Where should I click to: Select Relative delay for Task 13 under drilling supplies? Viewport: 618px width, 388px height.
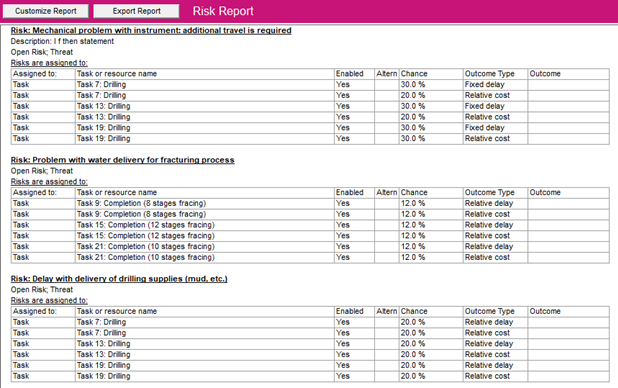[495, 344]
